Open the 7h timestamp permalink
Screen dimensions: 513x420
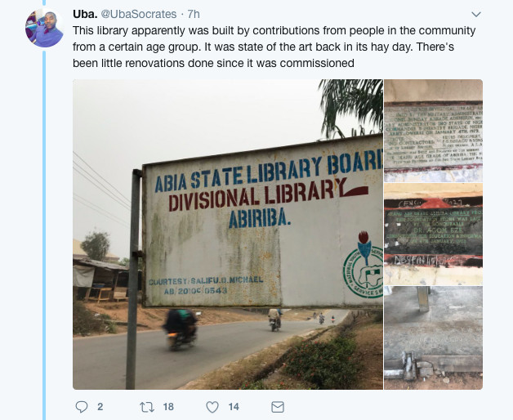tap(194, 14)
